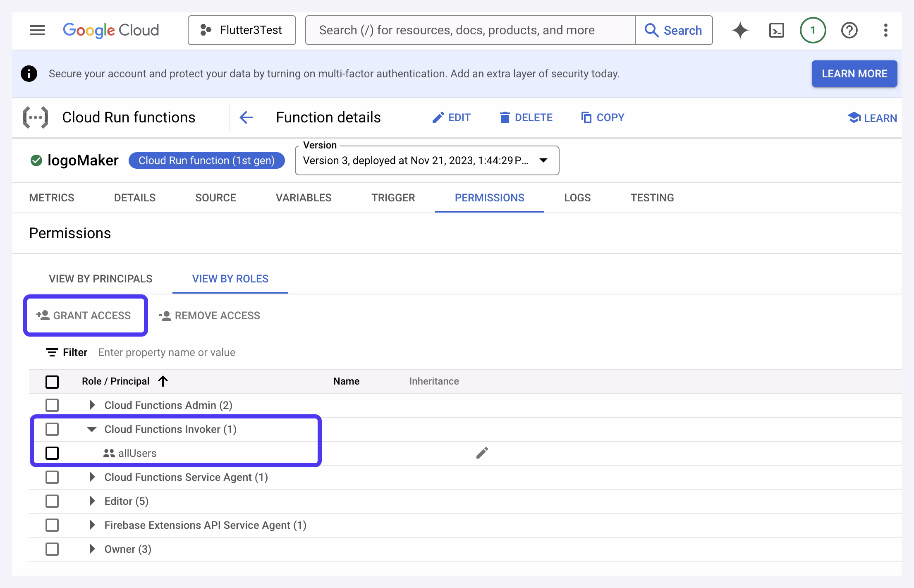This screenshot has width=914, height=588.
Task: Check Firebase Extensions API Service Agent checkbox
Action: click(x=52, y=525)
